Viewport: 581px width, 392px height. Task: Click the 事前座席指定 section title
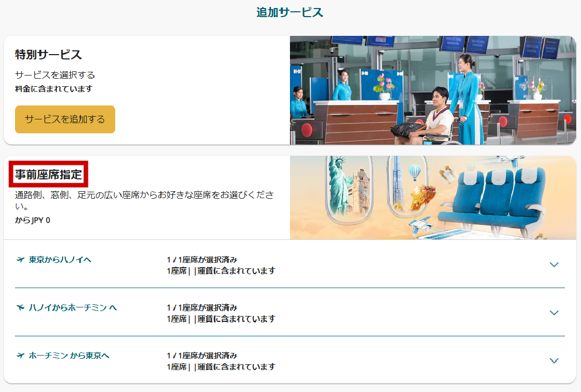(48, 175)
